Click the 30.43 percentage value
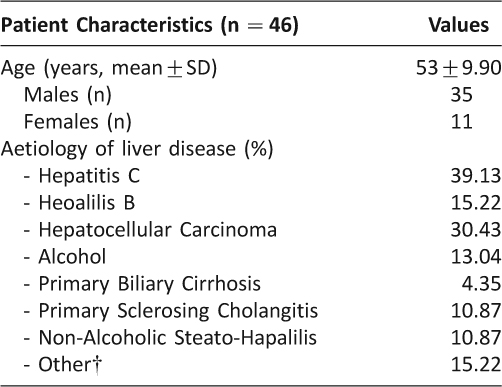Screen dimensions: 502x387 [x=476, y=230]
